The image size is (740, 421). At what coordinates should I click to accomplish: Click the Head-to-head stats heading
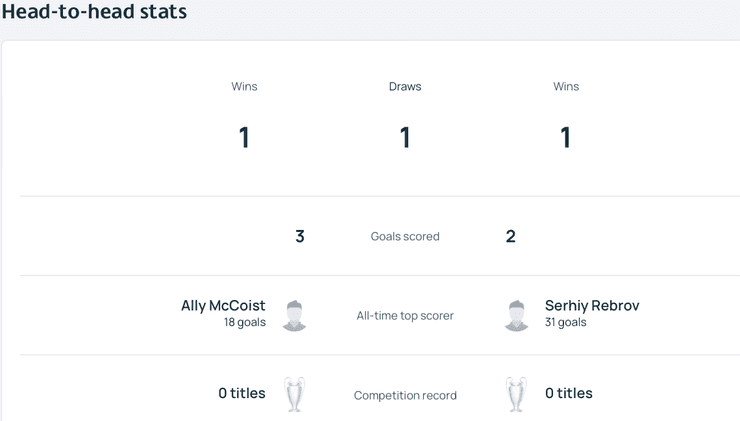coord(94,12)
